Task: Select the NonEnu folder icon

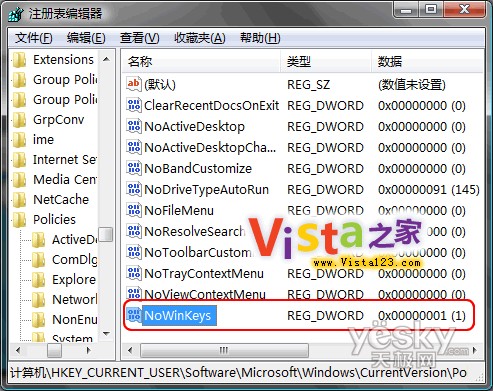Action: [x=39, y=320]
